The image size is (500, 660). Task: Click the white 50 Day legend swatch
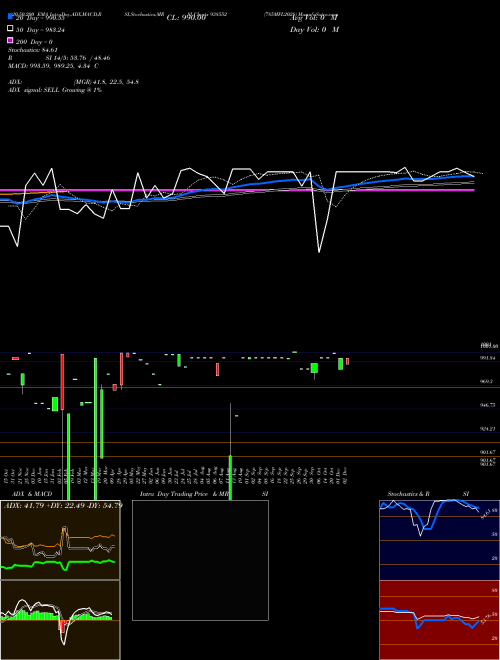point(10,29)
